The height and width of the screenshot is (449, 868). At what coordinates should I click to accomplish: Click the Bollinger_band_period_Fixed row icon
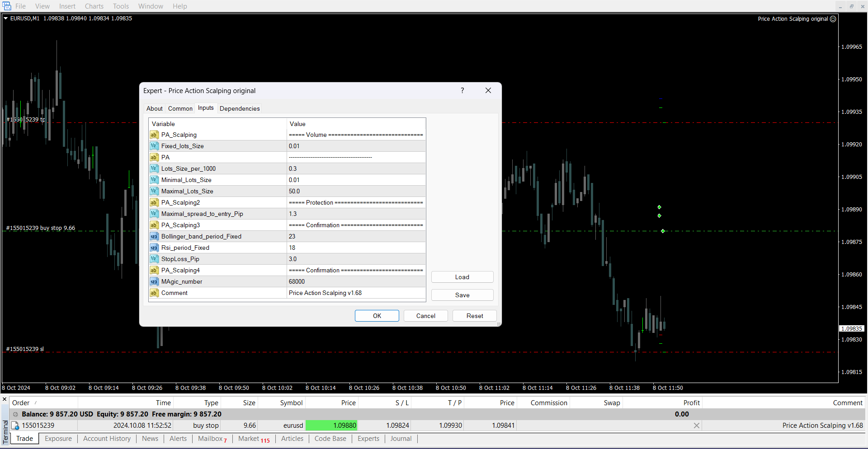(x=154, y=236)
